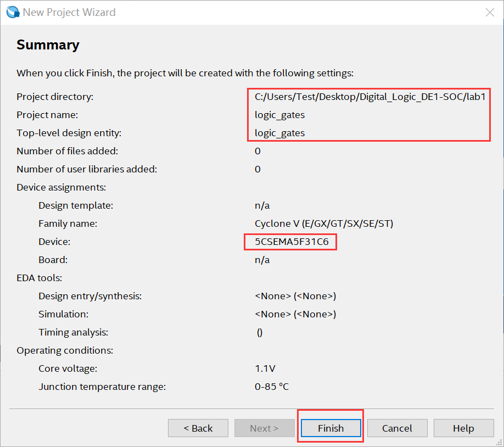Click the New Project Wizard title text
The width and height of the screenshot is (504, 447).
(69, 12)
